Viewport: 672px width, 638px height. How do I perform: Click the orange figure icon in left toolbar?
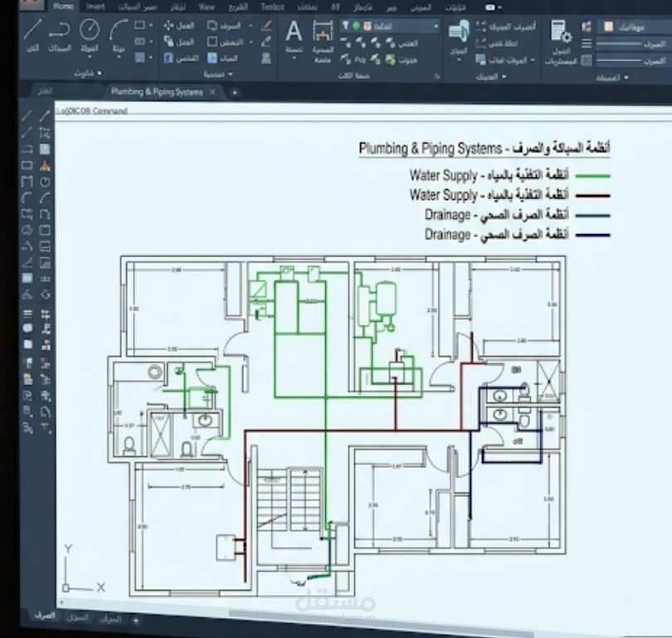[x=45, y=165]
